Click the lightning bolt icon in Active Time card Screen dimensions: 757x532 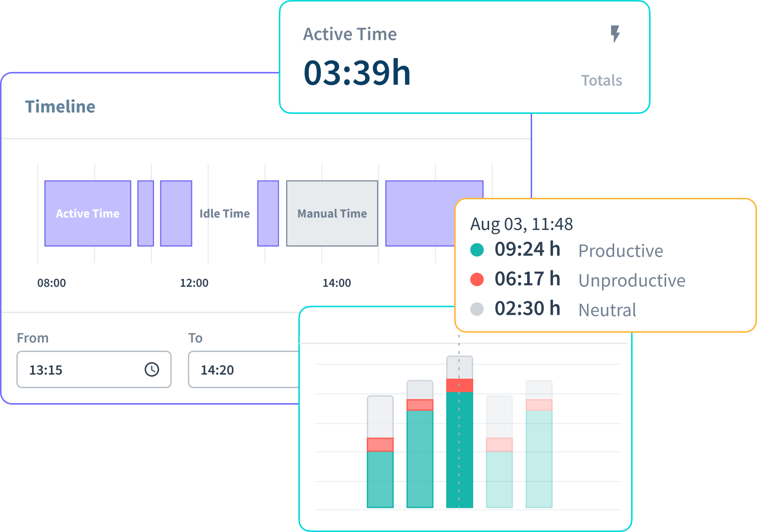pos(616,34)
